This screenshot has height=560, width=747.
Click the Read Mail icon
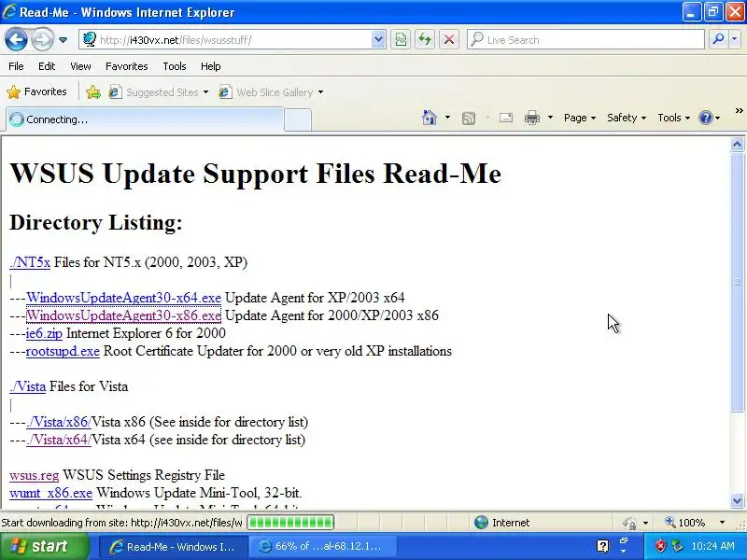(x=506, y=118)
